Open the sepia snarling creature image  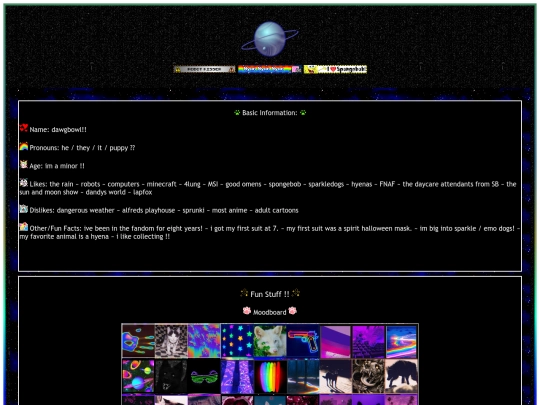pyautogui.click(x=368, y=376)
